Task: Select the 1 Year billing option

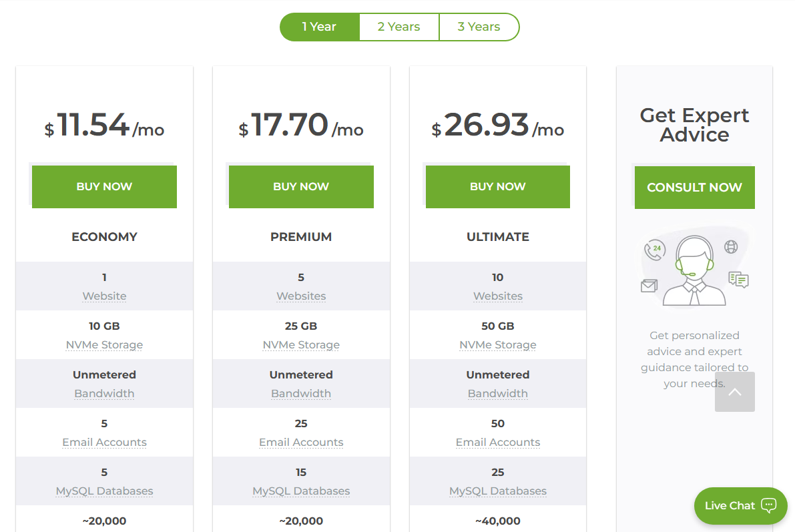Action: pos(320,27)
